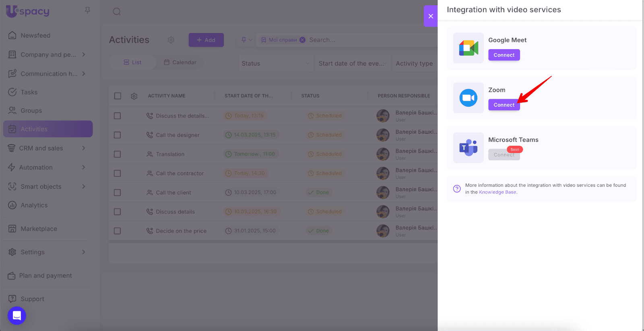
Task: Check the Call the designer row checkbox
Action: click(x=118, y=135)
